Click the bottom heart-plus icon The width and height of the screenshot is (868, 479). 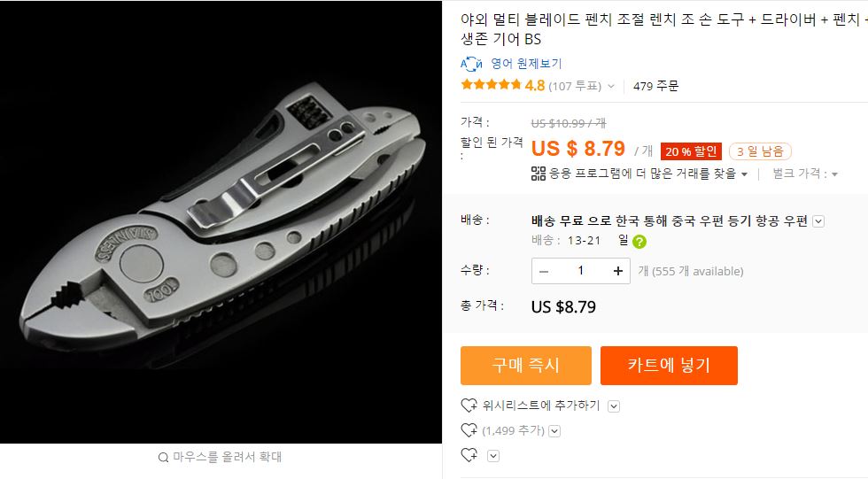point(469,455)
